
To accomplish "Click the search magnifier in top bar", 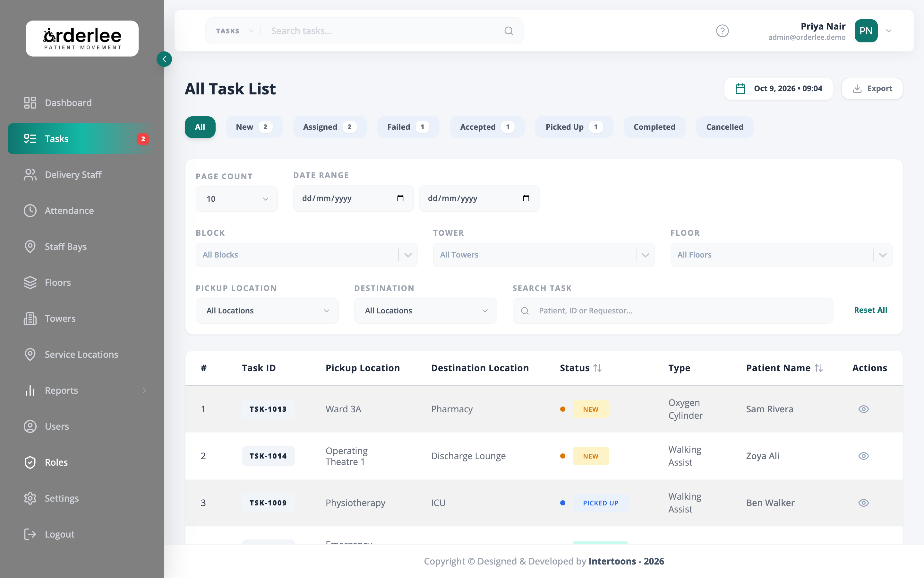I will click(x=509, y=31).
